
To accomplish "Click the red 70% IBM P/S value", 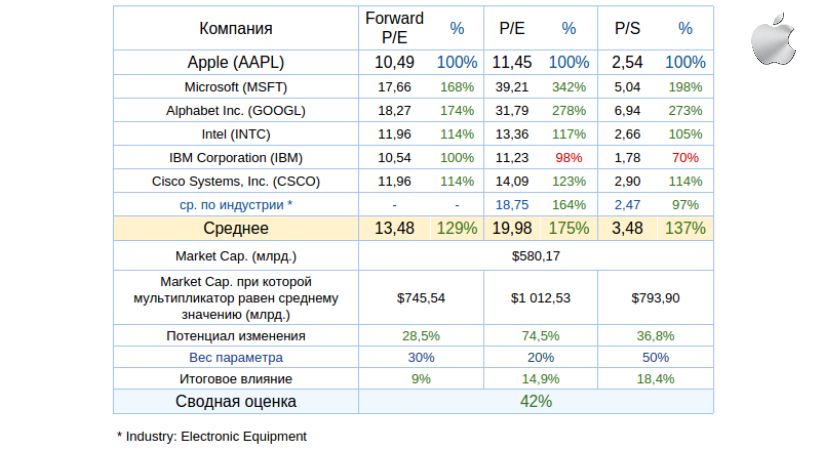I will [x=685, y=158].
